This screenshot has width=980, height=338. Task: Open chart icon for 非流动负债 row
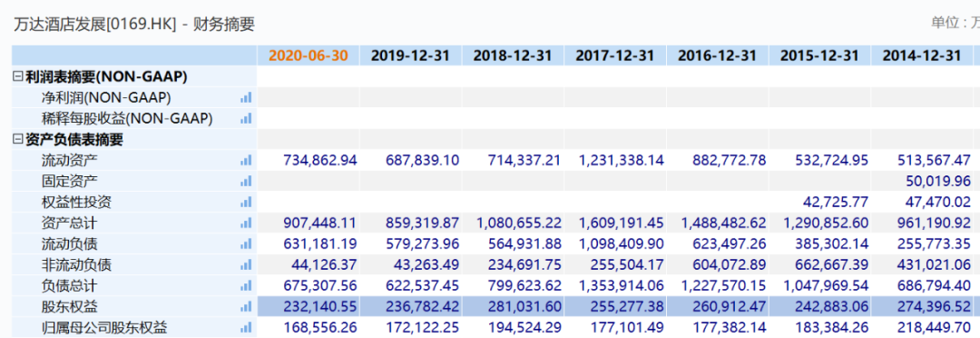[246, 264]
